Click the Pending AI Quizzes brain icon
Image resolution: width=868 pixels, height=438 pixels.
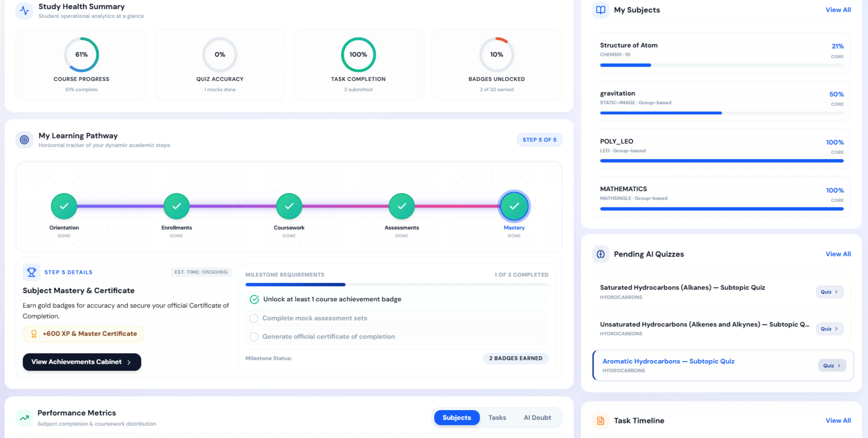[600, 254]
